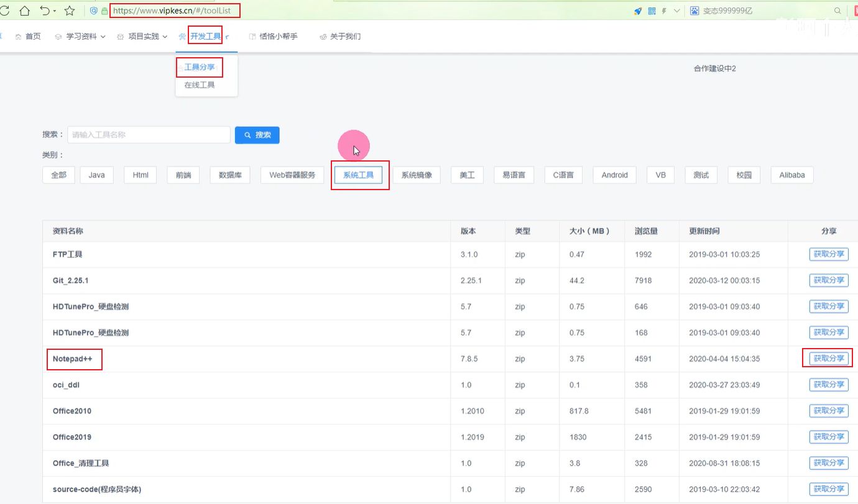Choose the Android category filter
Image resolution: width=858 pixels, height=504 pixels.
pyautogui.click(x=614, y=175)
